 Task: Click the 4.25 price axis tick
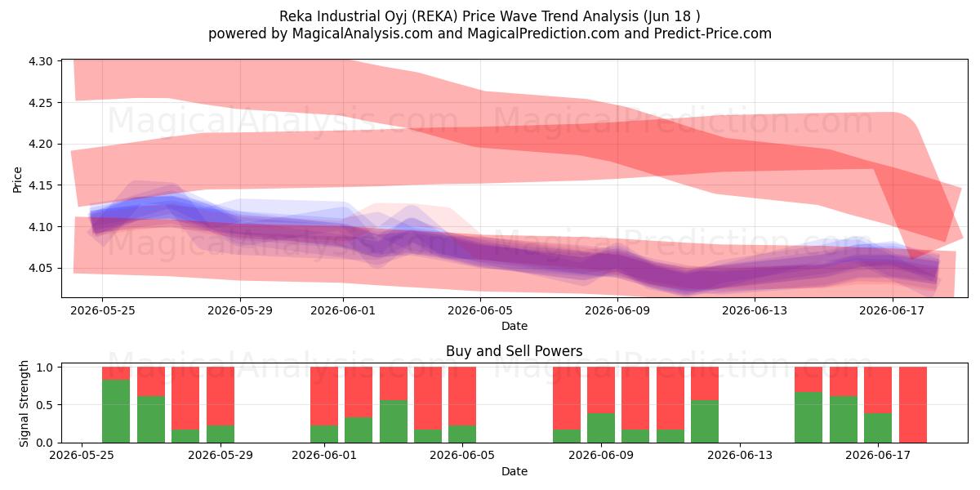41,103
